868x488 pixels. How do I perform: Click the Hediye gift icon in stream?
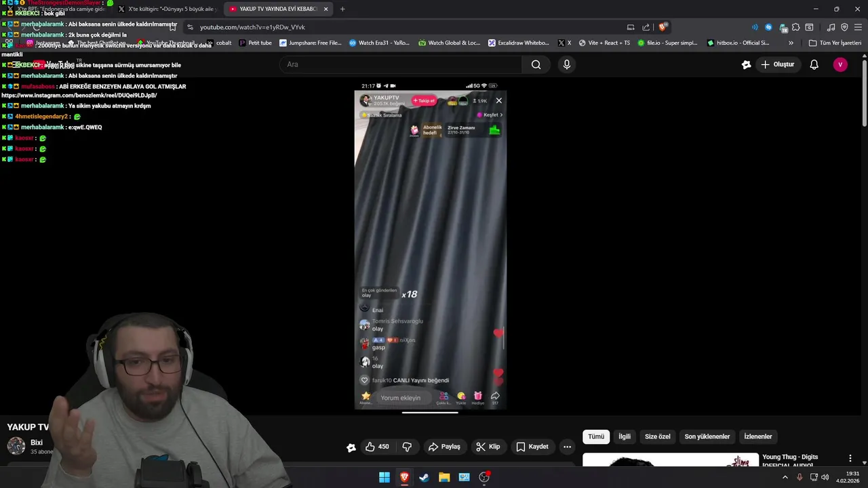[x=478, y=397]
